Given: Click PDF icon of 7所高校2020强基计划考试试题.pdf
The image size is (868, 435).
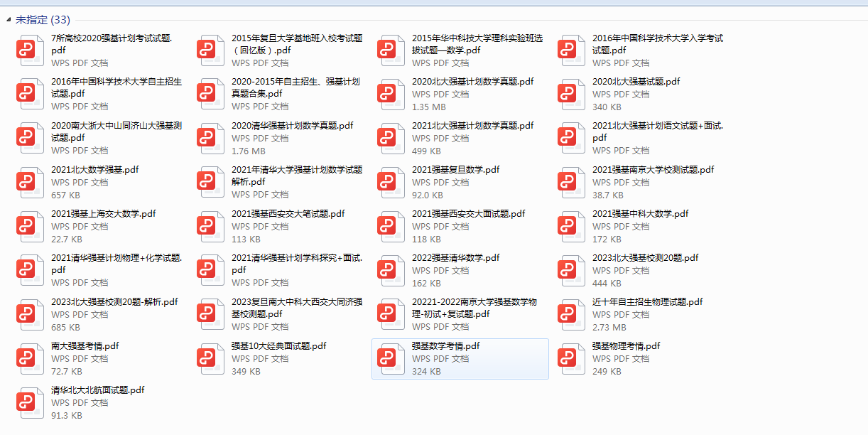Looking at the screenshot, I should [x=30, y=50].
